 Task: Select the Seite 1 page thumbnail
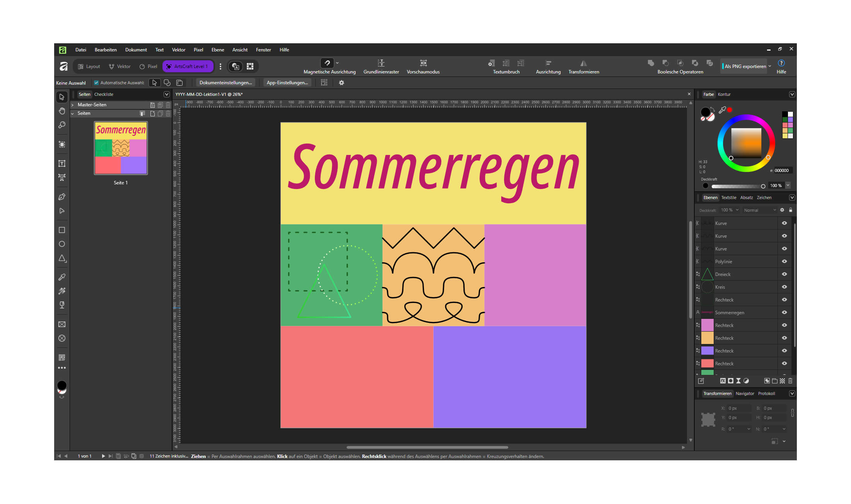tap(121, 148)
